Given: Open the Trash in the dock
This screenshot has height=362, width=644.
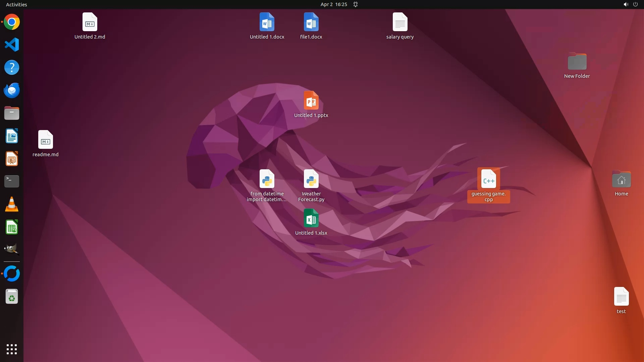Looking at the screenshot, I should (12, 297).
